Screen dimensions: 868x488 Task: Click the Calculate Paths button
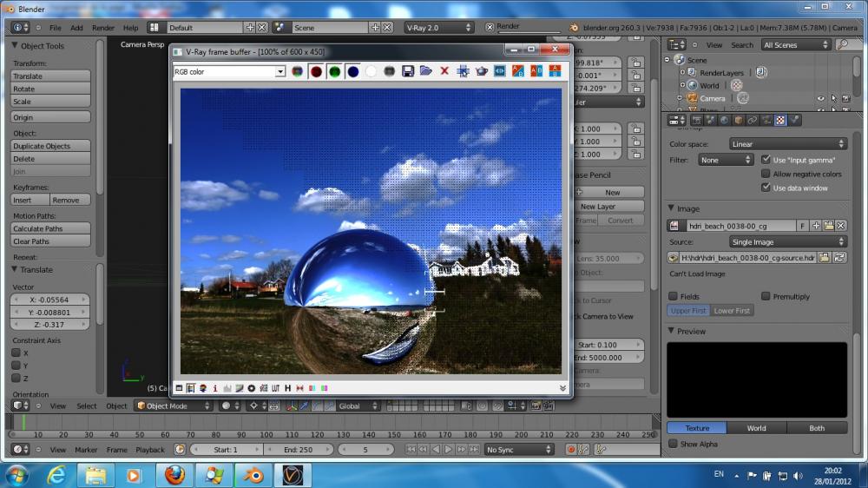pyautogui.click(x=50, y=228)
